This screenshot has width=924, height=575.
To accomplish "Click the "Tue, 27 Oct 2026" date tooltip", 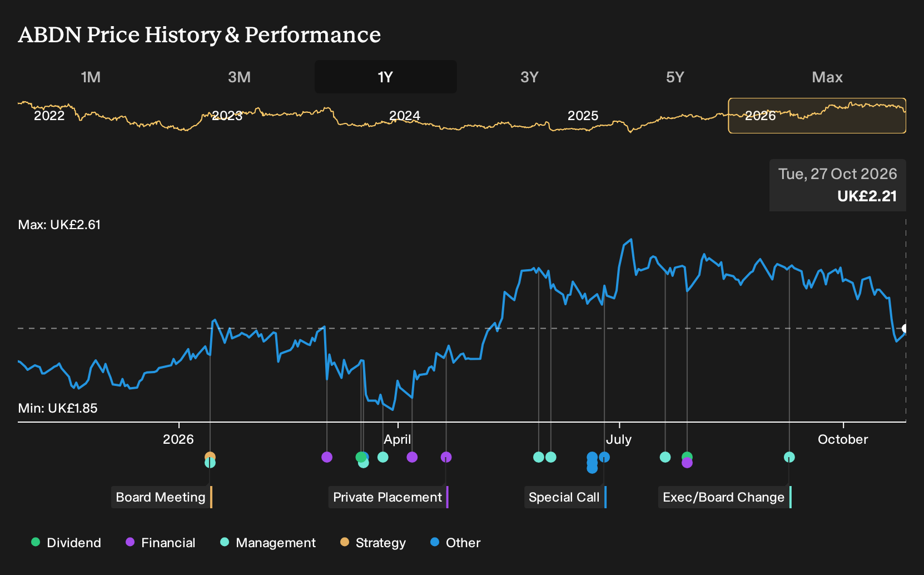I will click(x=838, y=174).
